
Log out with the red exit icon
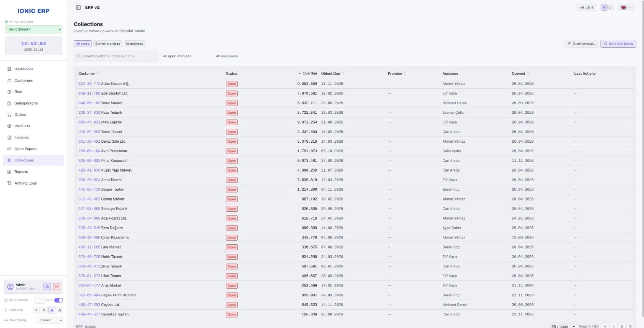56,287
